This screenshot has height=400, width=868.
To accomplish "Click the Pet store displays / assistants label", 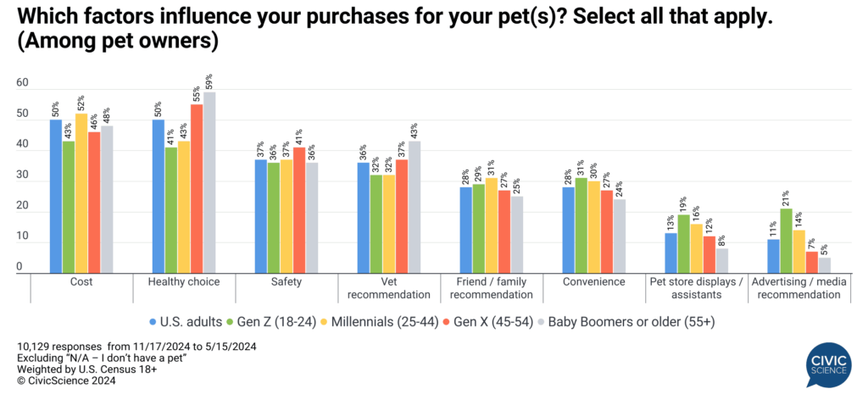I will [x=697, y=288].
